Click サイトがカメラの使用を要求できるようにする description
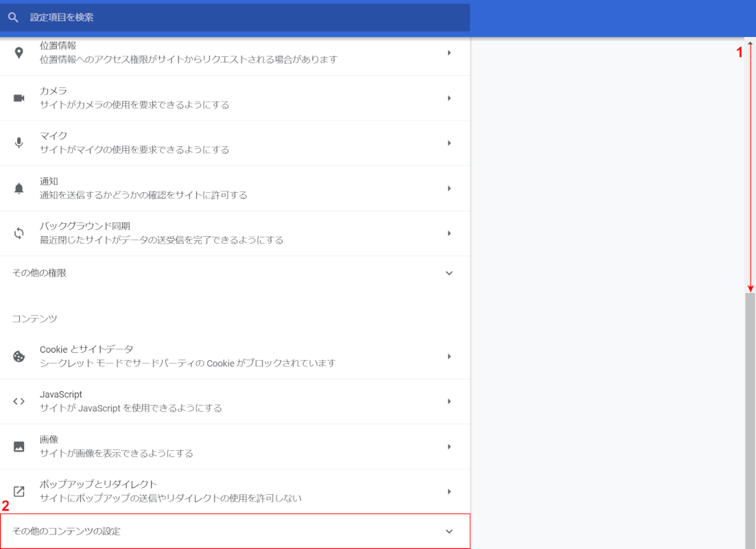This screenshot has width=756, height=549. click(x=134, y=105)
